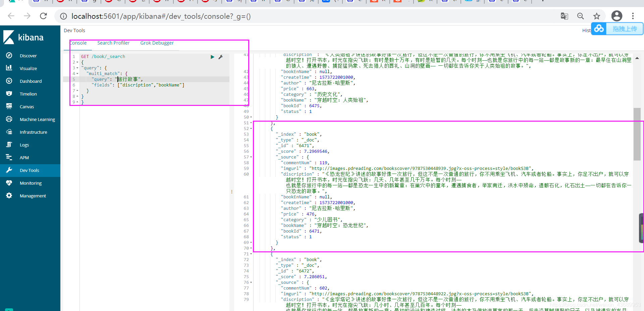Click the Kibana logo

point(23,37)
